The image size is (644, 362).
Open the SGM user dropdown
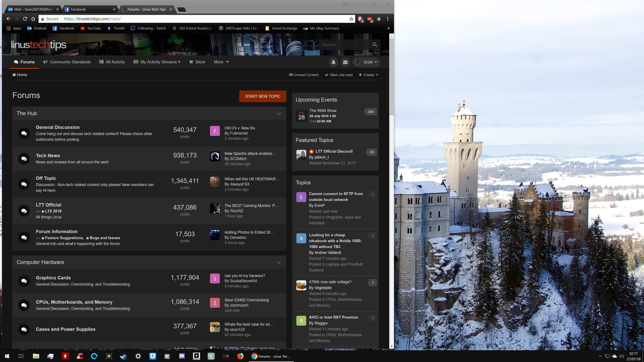(x=366, y=62)
